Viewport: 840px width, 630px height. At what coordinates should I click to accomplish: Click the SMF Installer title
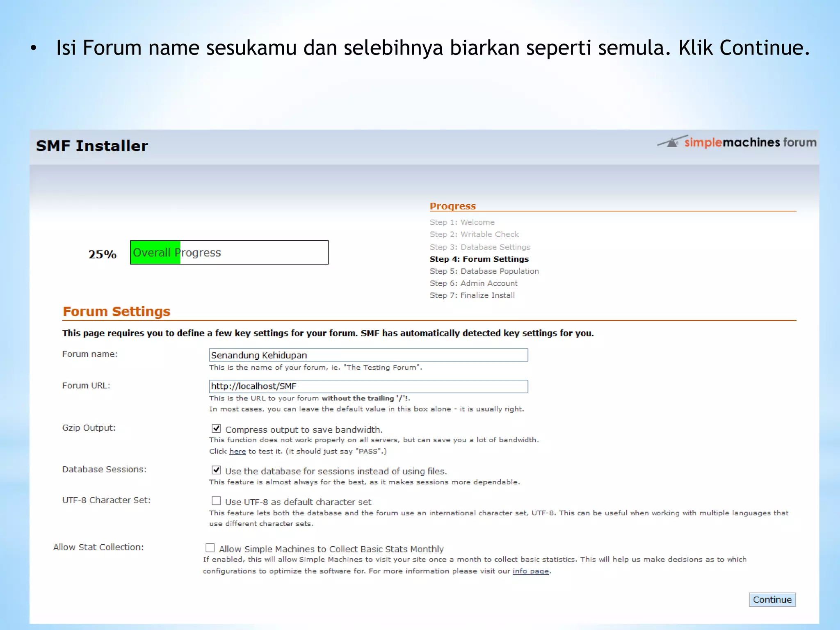(92, 146)
